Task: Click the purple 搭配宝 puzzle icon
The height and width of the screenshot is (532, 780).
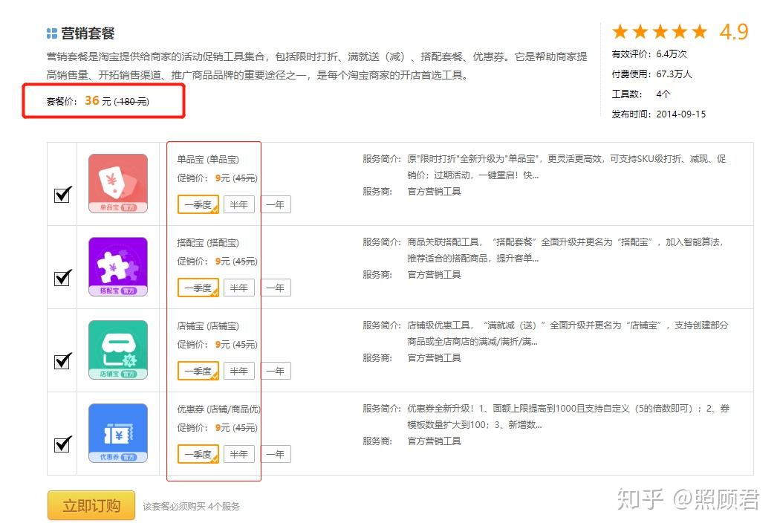Action: [x=118, y=267]
